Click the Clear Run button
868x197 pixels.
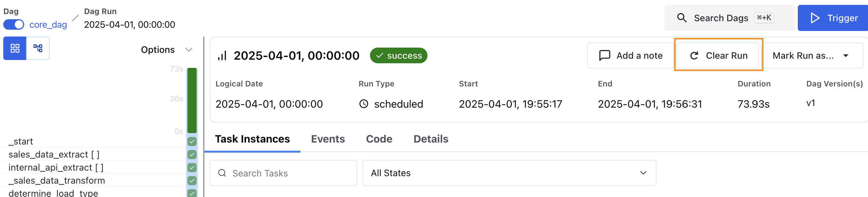(718, 55)
